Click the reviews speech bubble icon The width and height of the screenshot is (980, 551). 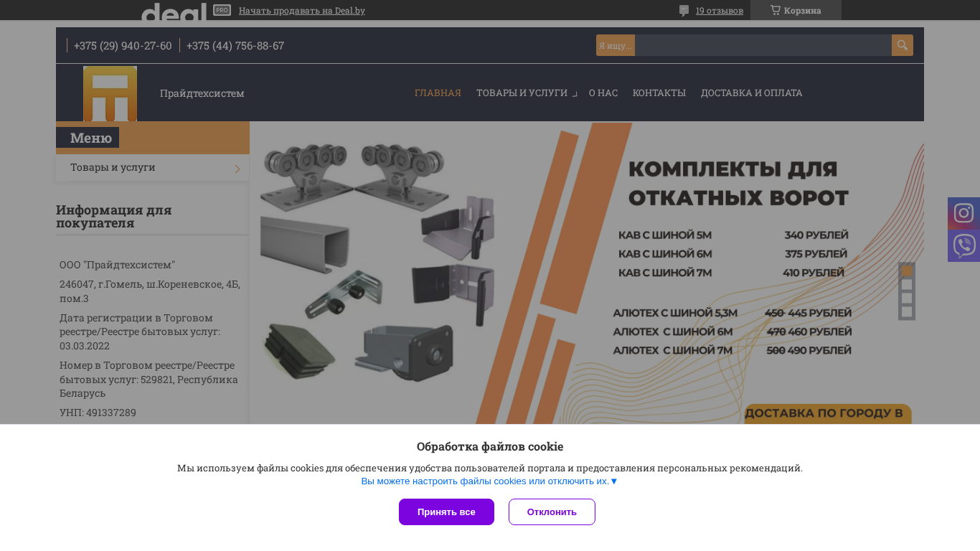click(x=684, y=11)
